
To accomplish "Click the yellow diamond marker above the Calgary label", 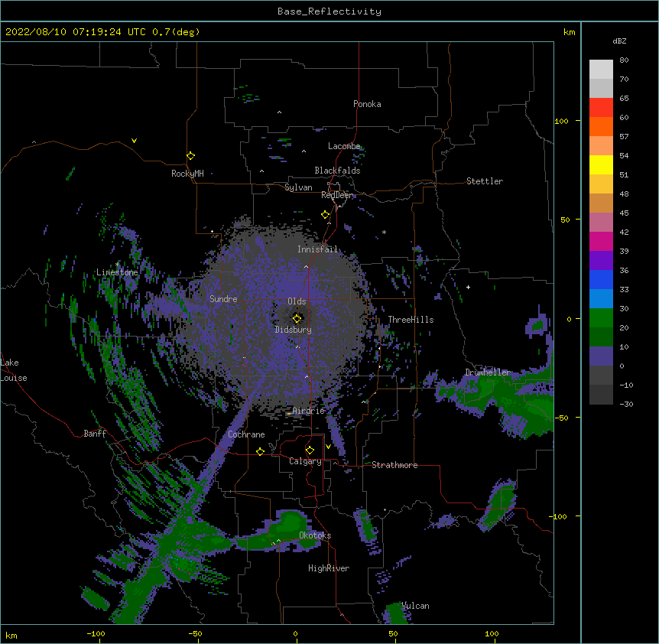I will [x=310, y=450].
